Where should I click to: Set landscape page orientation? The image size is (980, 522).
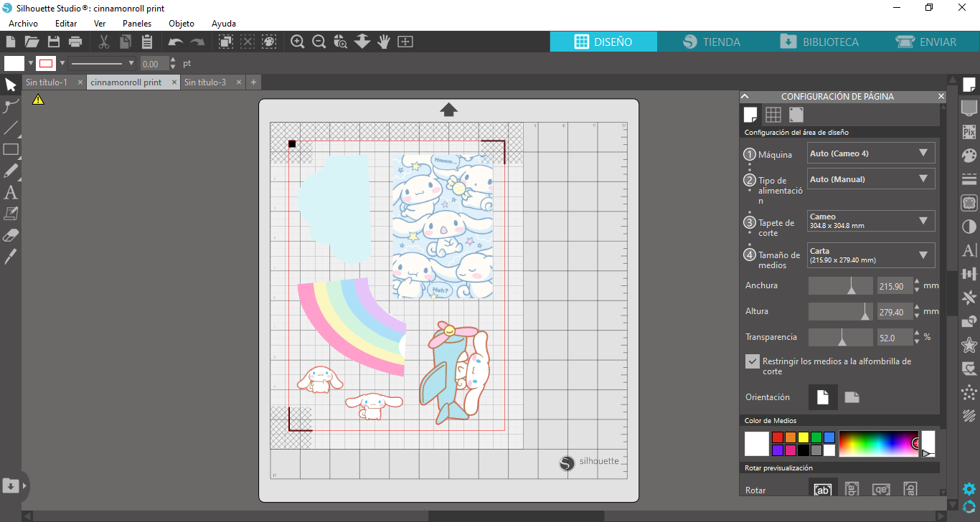coord(852,397)
